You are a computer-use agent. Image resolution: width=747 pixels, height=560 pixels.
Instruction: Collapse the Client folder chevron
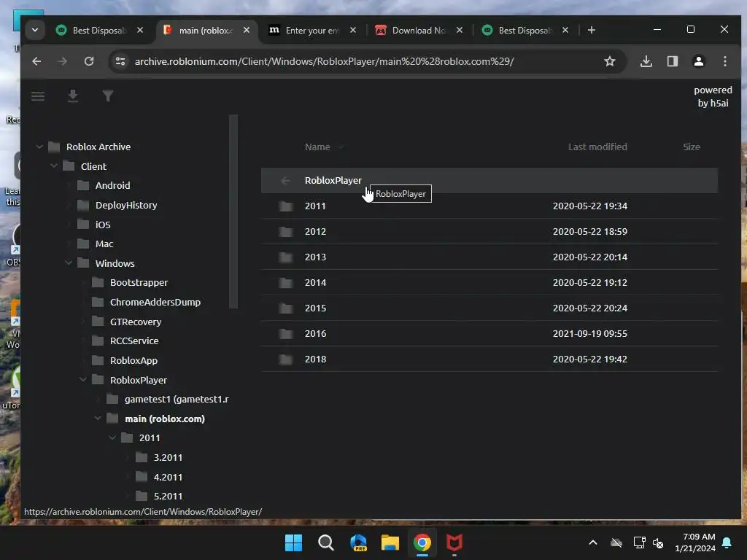(54, 166)
